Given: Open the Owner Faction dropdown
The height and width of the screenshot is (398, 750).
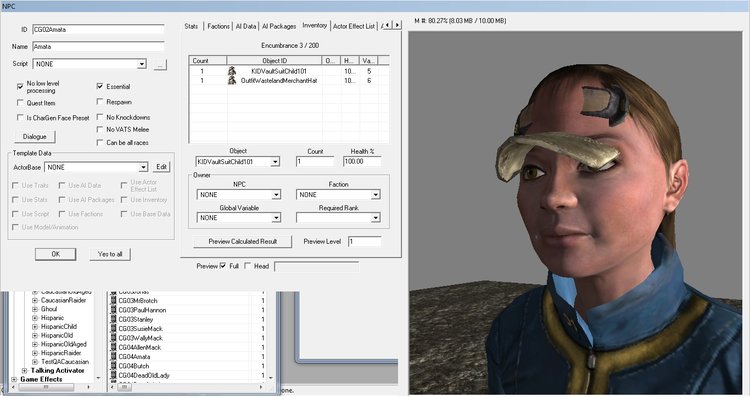Looking at the screenshot, I should point(375,195).
